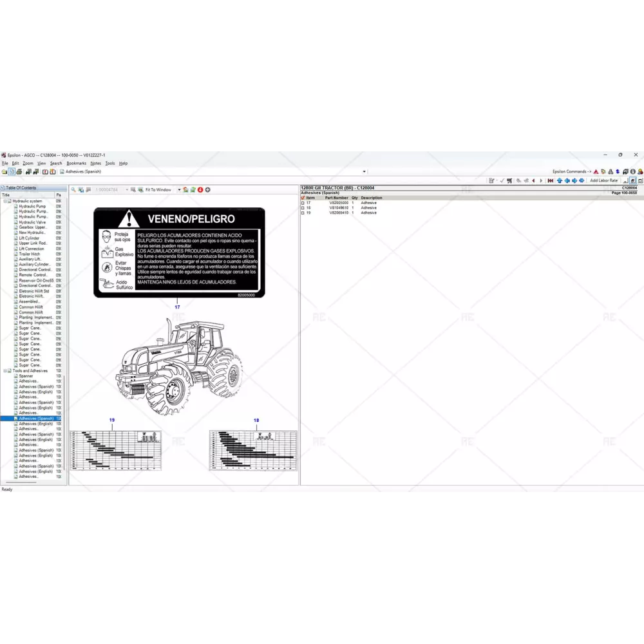Collapse the Hydraulic system tree node
Screen dimensions: 644x644
point(5,201)
